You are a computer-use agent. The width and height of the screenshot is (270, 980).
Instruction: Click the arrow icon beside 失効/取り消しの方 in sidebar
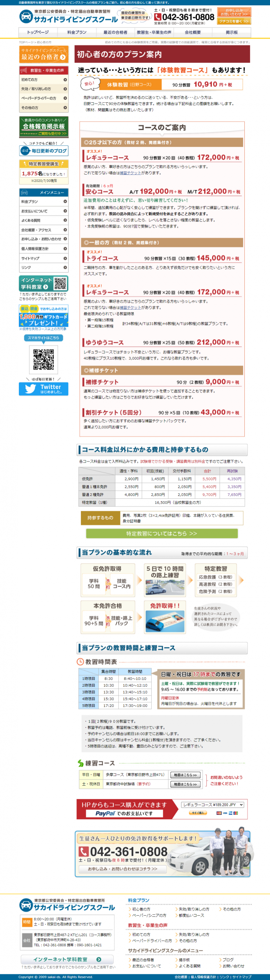[65, 89]
